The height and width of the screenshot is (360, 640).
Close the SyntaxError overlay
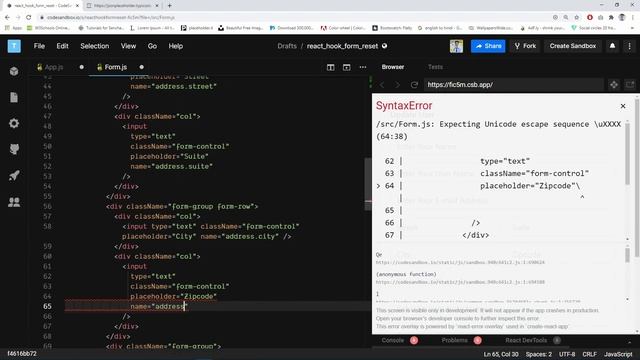(x=623, y=106)
